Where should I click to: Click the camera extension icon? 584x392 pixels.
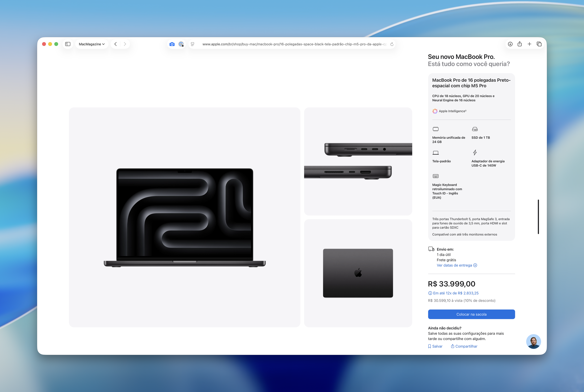172,44
